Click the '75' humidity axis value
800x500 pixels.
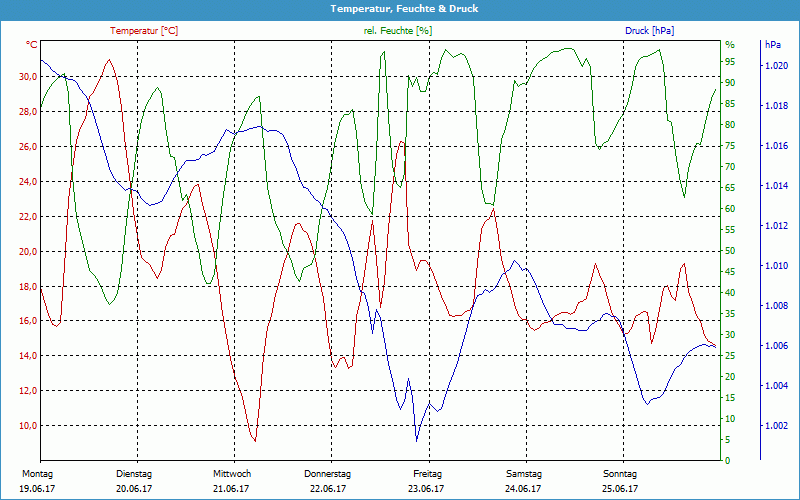[x=730, y=146]
